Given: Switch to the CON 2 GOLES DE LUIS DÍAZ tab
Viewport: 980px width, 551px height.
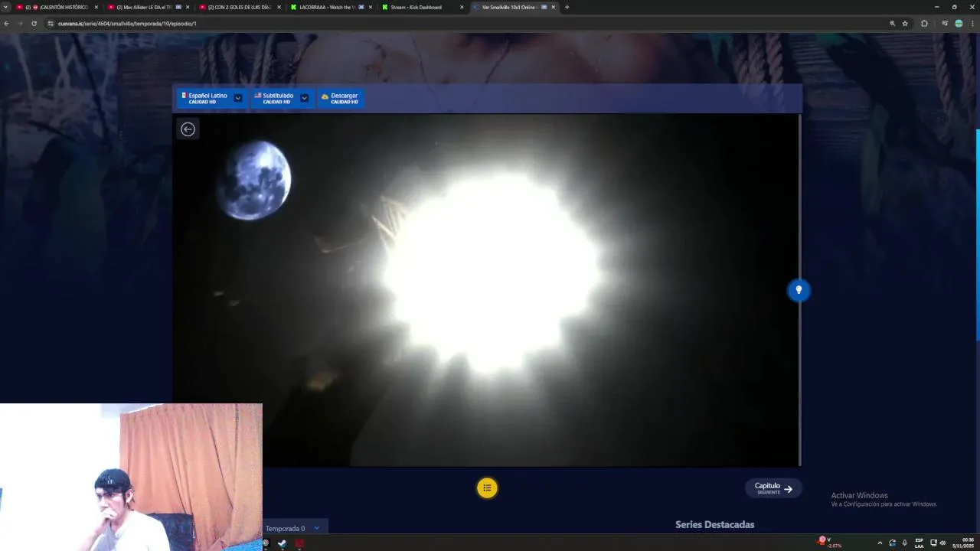Looking at the screenshot, I should tap(240, 7).
